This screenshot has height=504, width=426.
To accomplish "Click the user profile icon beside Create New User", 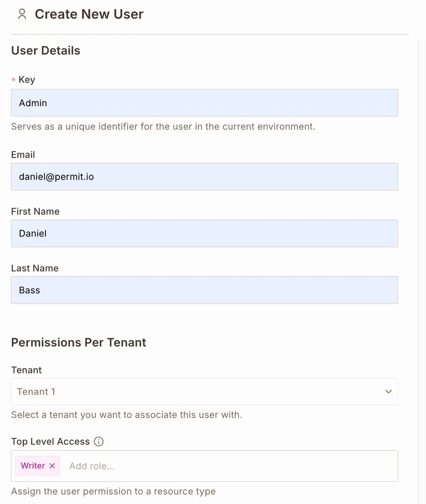I will coord(22,14).
